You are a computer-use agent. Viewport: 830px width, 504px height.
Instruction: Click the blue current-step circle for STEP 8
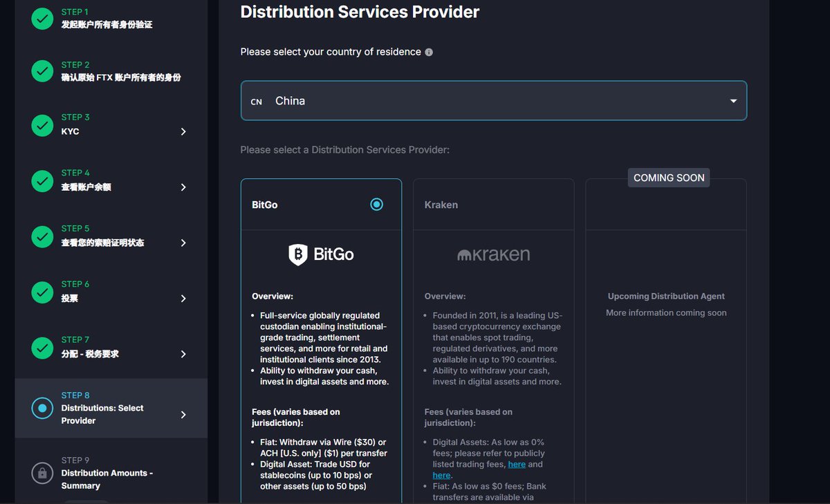(42, 408)
